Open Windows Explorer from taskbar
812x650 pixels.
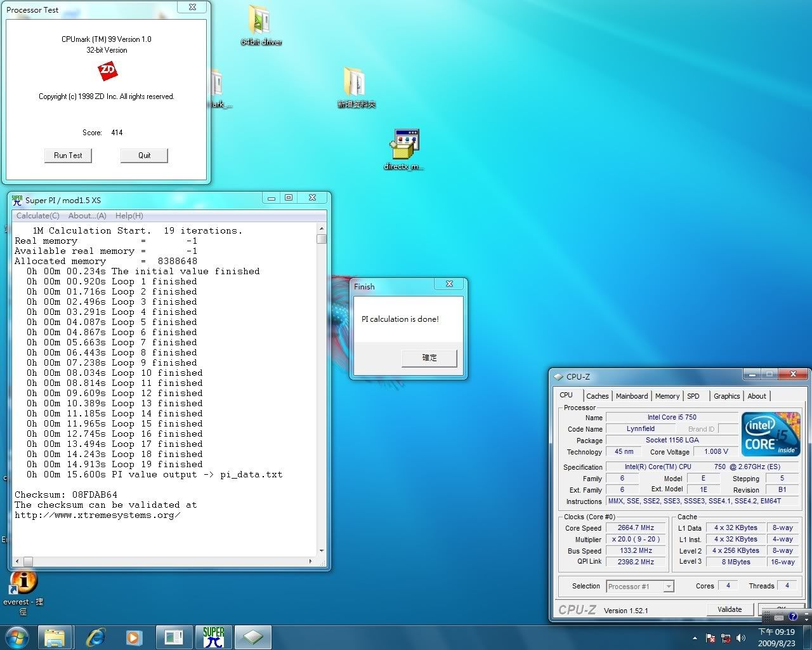[x=55, y=637]
